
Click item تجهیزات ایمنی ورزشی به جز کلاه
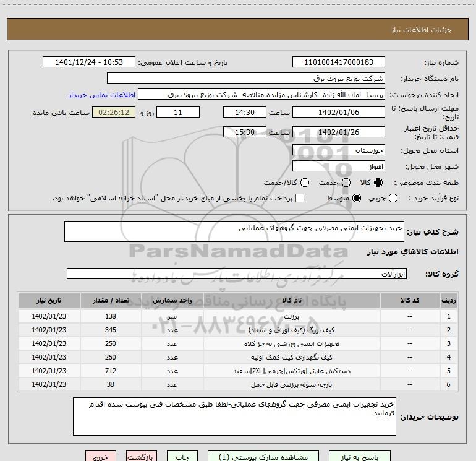tap(291, 343)
